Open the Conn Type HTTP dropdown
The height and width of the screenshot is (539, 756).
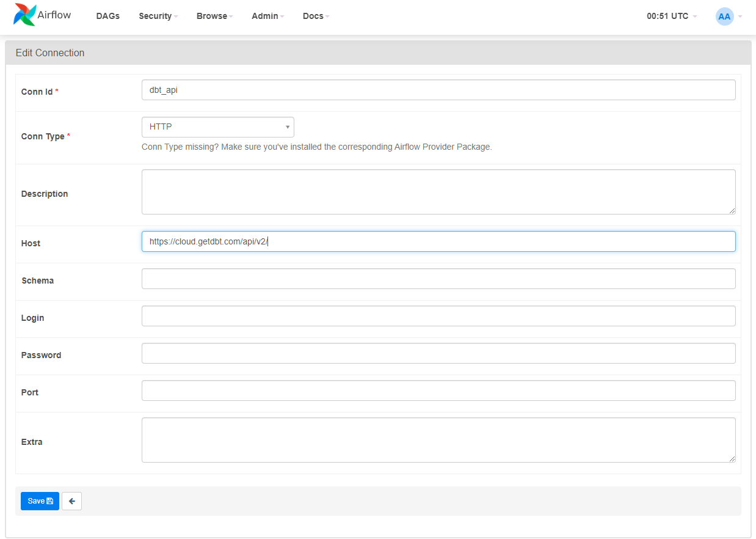click(x=217, y=127)
